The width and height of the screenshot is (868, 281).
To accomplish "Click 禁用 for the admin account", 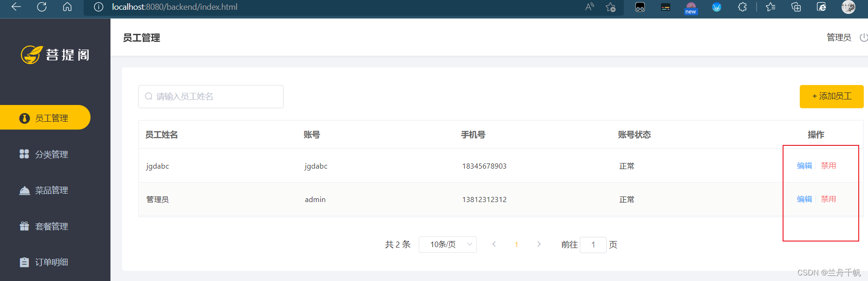I will tap(828, 199).
